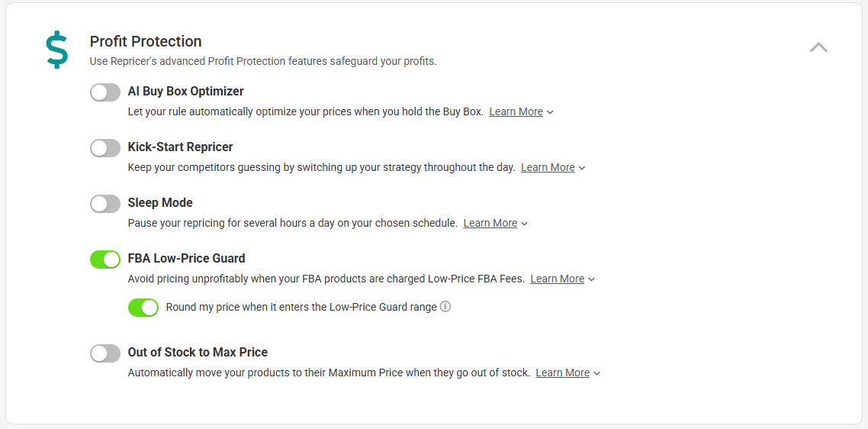Expand the small chevron beside Sleep Mode Learn More
Image resolution: width=868 pixels, height=429 pixels.
click(x=524, y=224)
